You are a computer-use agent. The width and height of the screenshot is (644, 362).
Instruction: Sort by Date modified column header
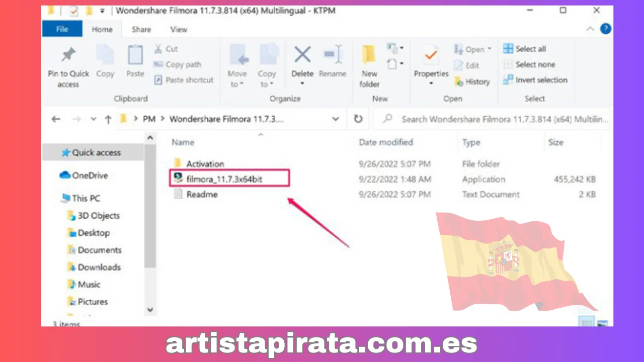[x=386, y=142]
